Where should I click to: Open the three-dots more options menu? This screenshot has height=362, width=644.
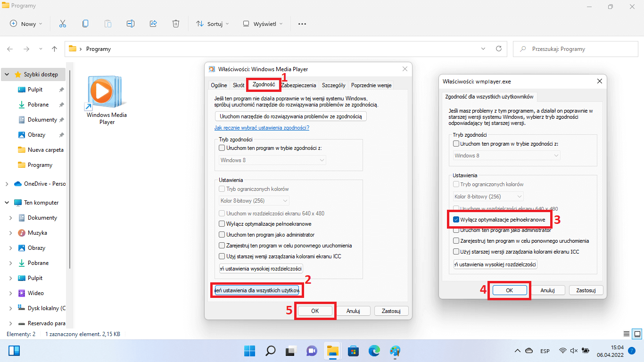302,24
